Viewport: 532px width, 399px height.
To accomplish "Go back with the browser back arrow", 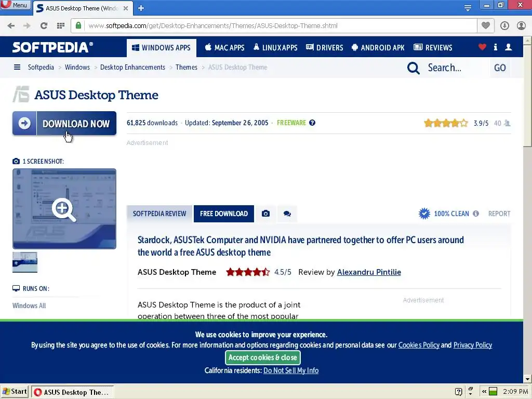I will coord(11,26).
